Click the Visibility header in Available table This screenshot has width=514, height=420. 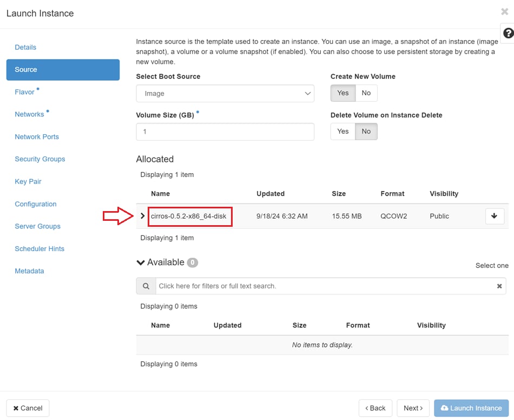tap(431, 325)
